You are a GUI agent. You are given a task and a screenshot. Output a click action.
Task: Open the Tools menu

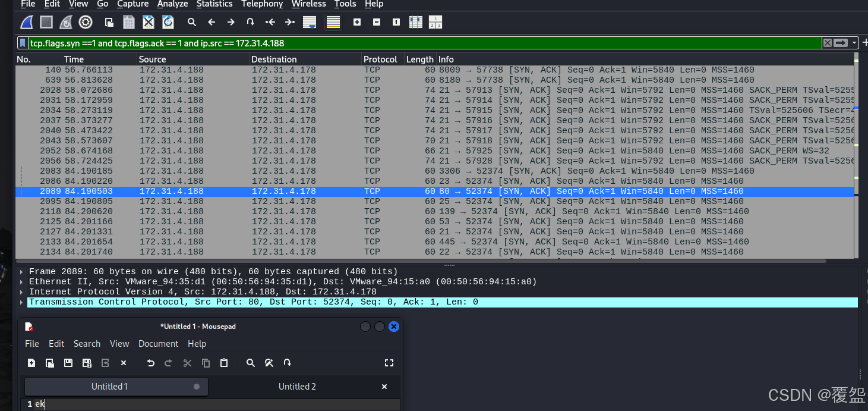click(345, 4)
